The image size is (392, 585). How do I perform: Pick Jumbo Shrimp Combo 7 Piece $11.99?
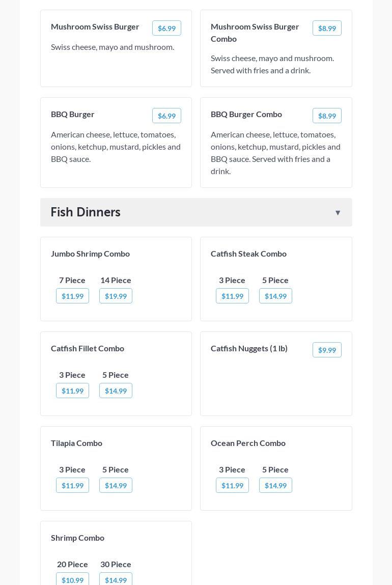tap(72, 296)
